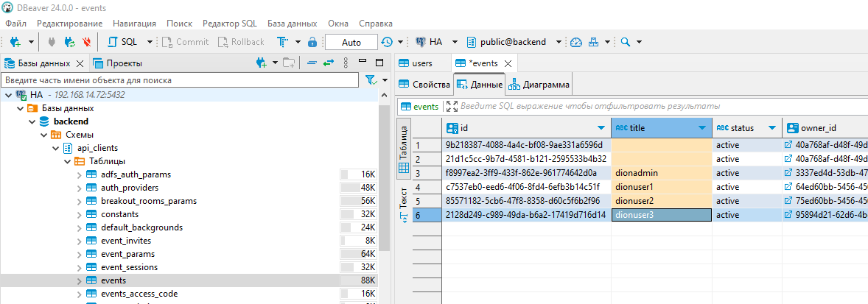Close the *events editor tab
Viewport: 868px width, 304px height.
pos(508,63)
